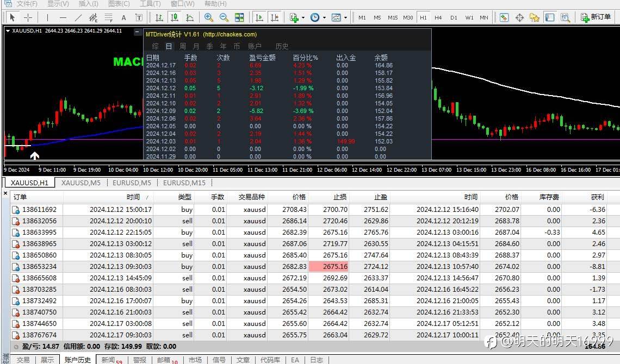Pick the horizontal line drawing tool
Viewport: 620px width, 364px height.
pos(63,17)
